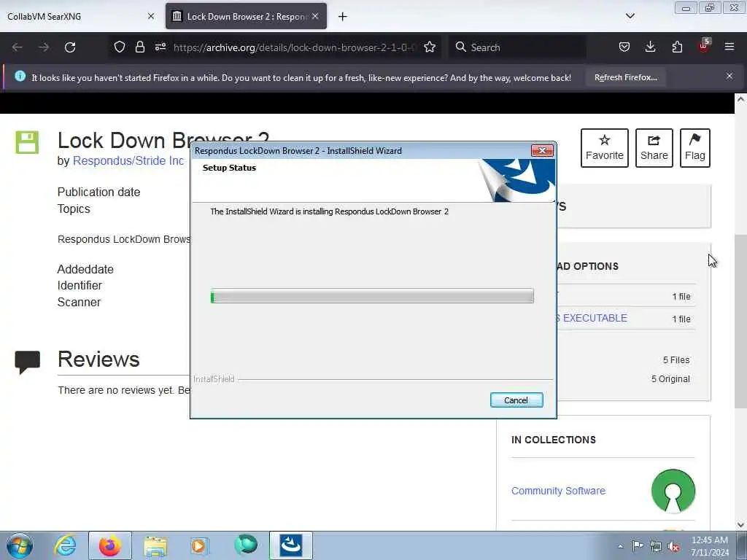
Task: Click the muted volume tray icon
Action: click(673, 546)
